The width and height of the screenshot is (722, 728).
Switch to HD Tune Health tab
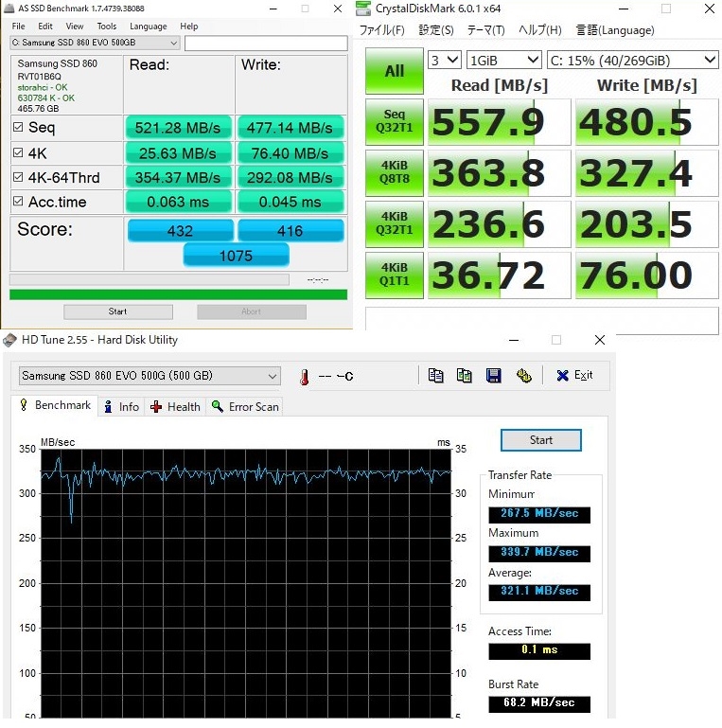(x=175, y=407)
